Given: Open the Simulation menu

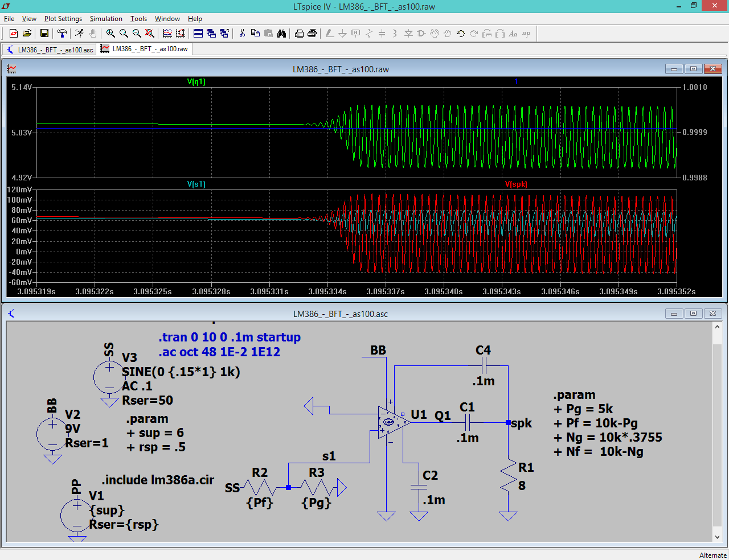Looking at the screenshot, I should (x=106, y=19).
